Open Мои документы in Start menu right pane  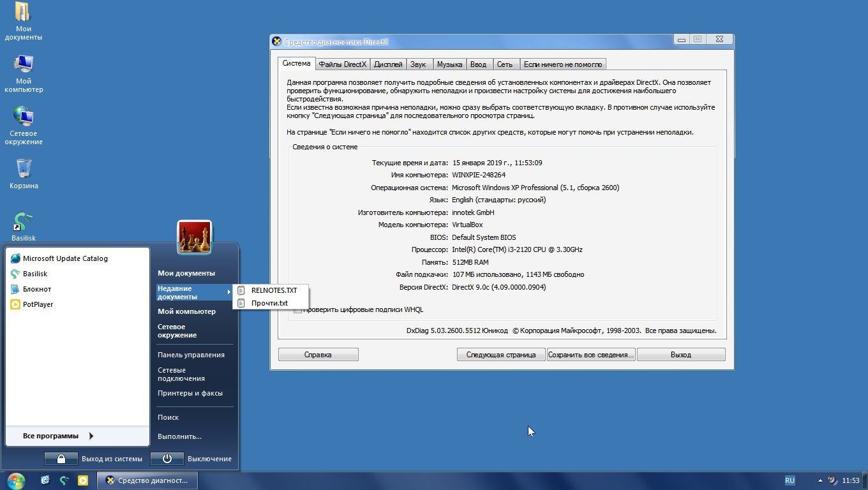[186, 273]
